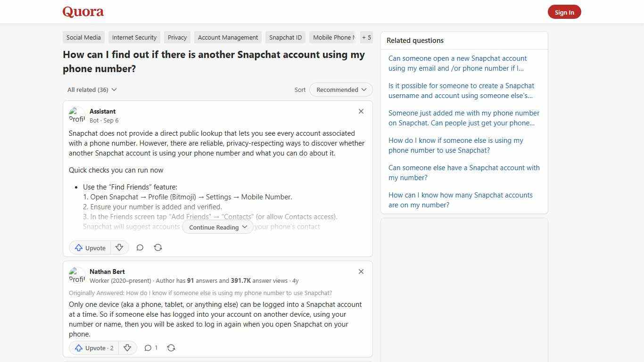This screenshot has width=644, height=362.
Task: Dismiss the Assistant's answer
Action: click(x=361, y=111)
